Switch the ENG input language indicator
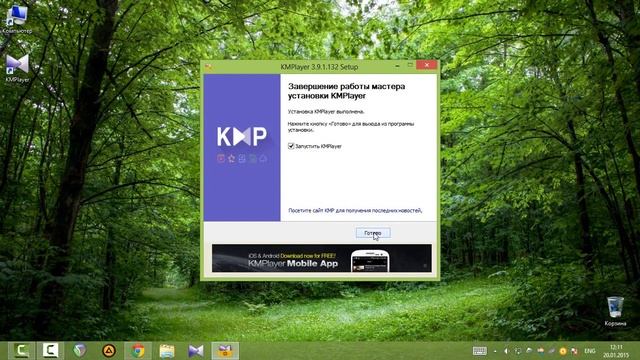Screen dimensions: 640x360 (590, 351)
